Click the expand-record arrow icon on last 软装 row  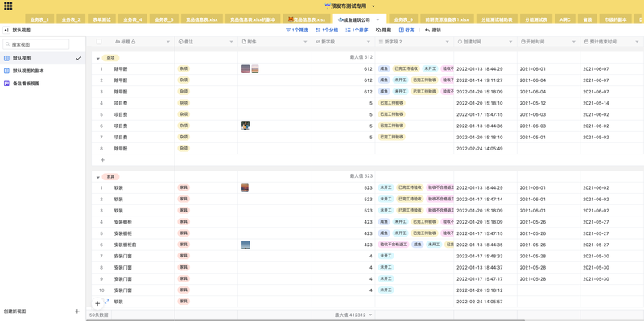tap(107, 302)
